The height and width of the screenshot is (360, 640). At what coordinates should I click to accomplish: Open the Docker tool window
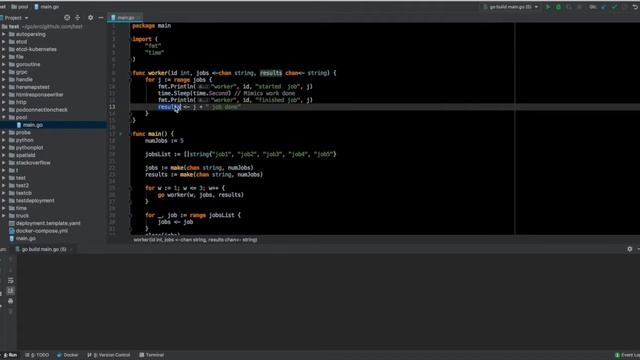pos(68,355)
